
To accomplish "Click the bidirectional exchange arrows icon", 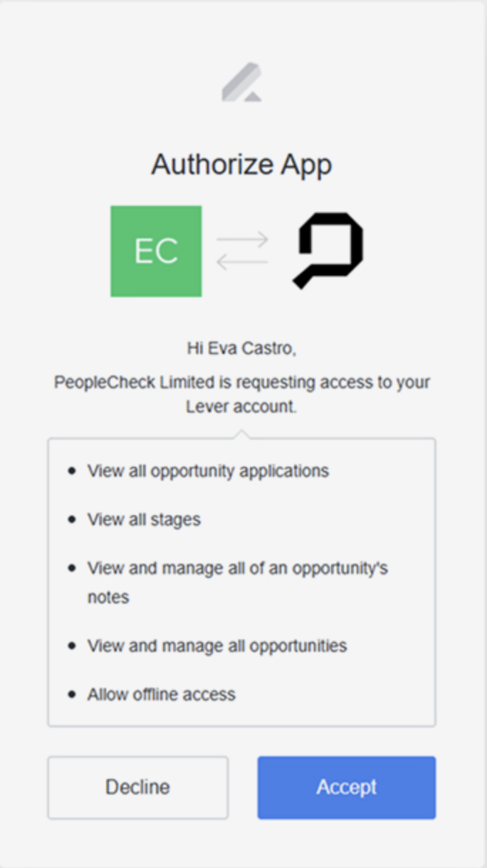I will [242, 251].
